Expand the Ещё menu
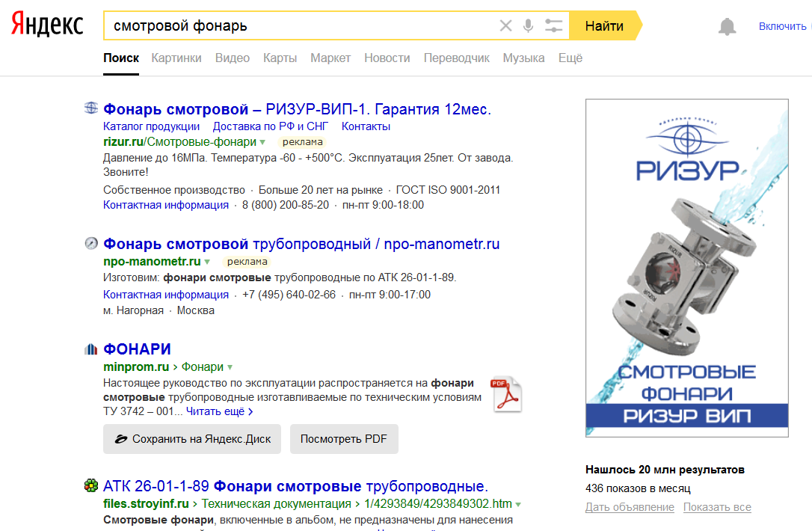 pyautogui.click(x=570, y=58)
